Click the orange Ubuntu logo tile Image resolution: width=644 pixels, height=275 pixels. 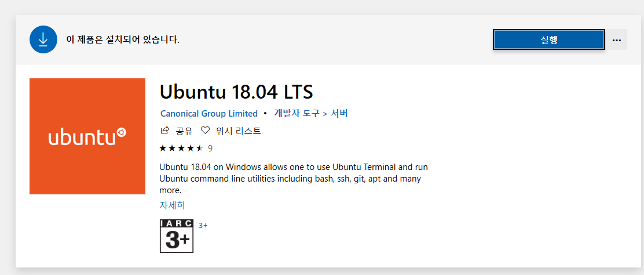(x=87, y=136)
